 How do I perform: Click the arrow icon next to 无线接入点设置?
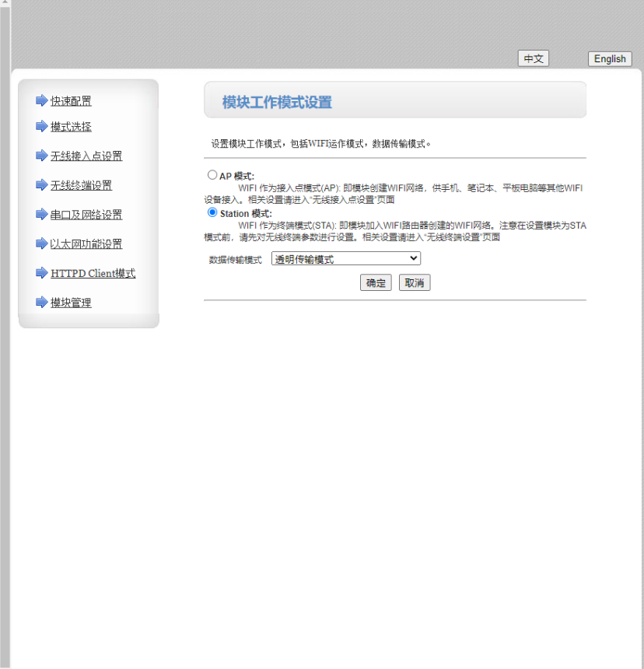point(42,156)
